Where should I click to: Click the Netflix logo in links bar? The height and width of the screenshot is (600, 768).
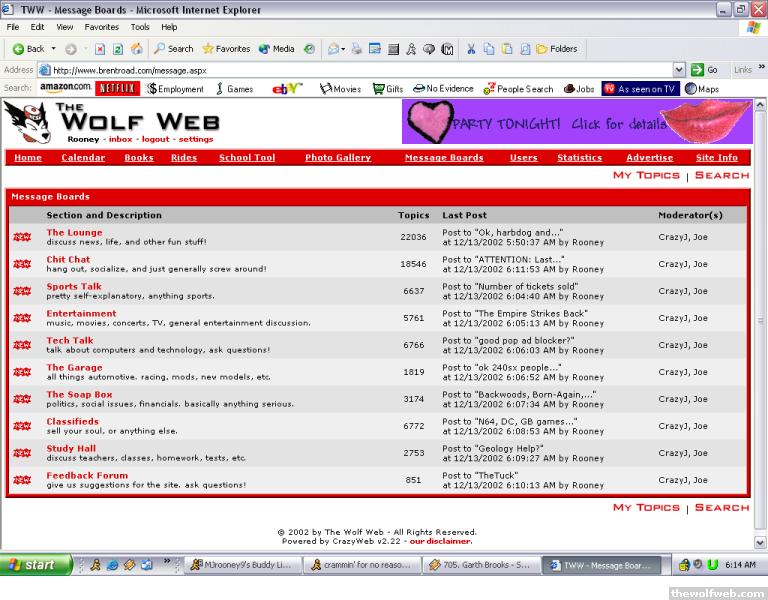click(117, 88)
